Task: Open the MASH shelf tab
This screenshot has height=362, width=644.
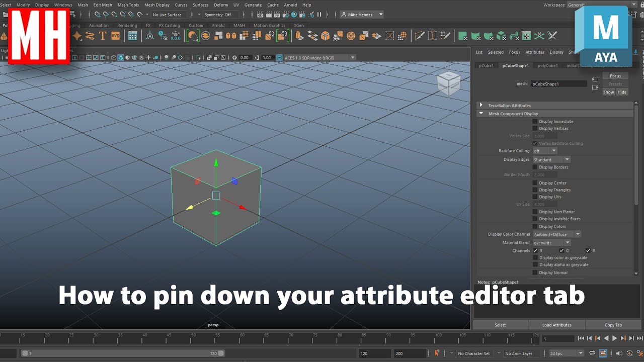Action: click(239, 25)
